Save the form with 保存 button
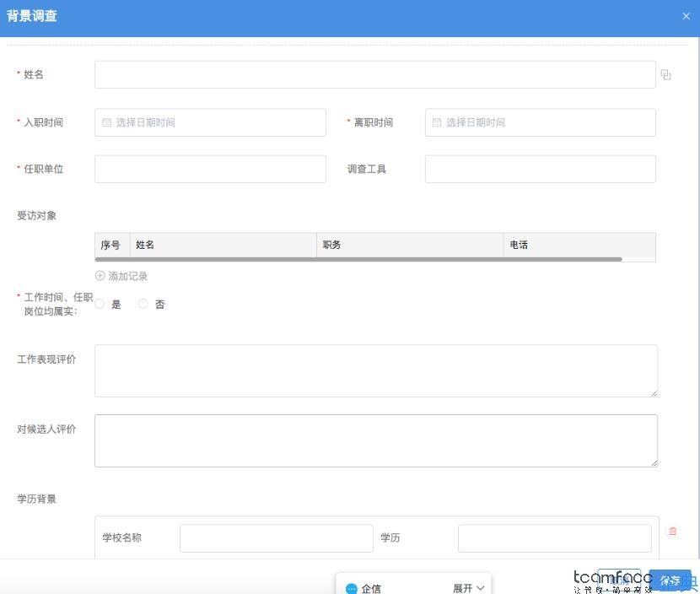Screen dimensions: 700x594 click(670, 580)
